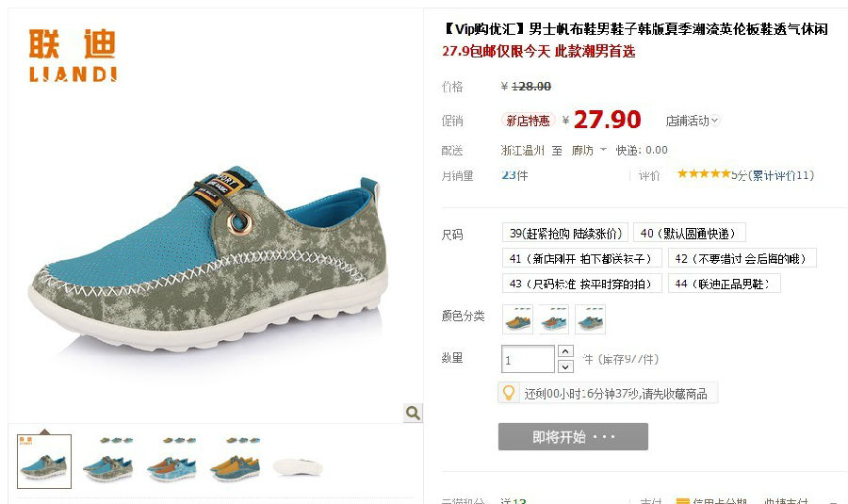Viewport: 848px width, 504px height.
Task: Select the first orange-blue color swatch
Action: coord(517,319)
